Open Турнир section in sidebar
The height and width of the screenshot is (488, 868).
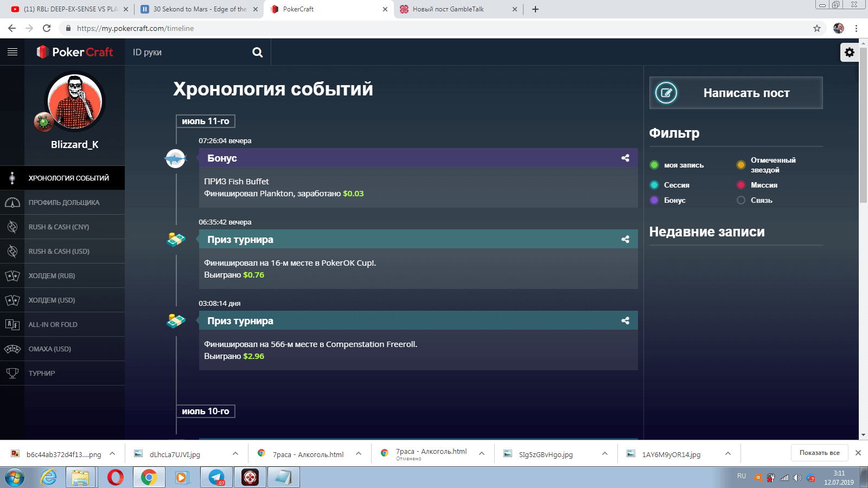pos(62,373)
